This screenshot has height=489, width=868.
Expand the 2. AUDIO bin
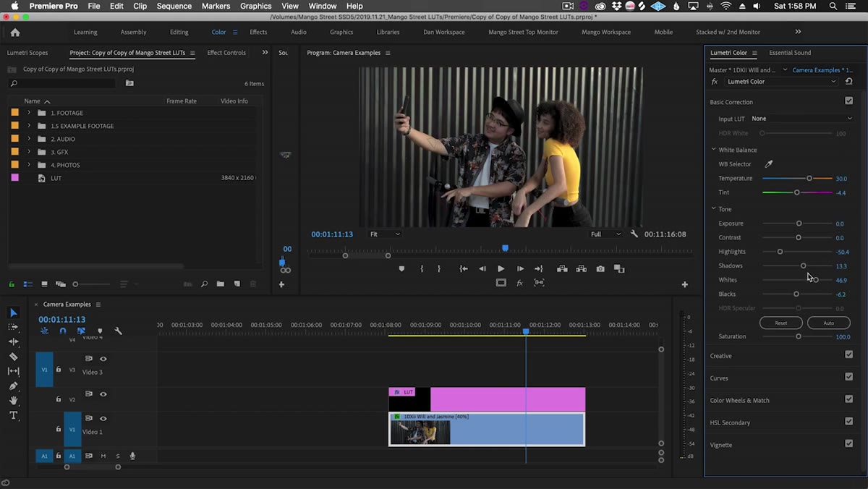coord(29,139)
